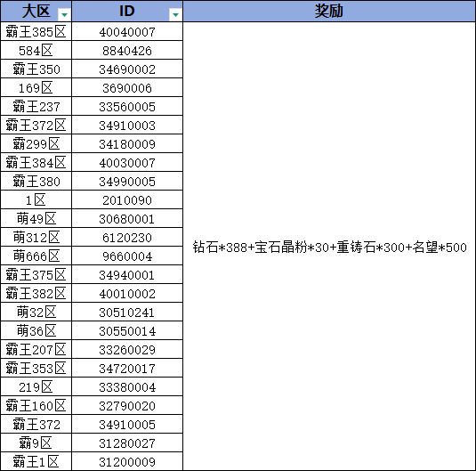
Task: Select ID cell 34690002
Action: pos(127,69)
